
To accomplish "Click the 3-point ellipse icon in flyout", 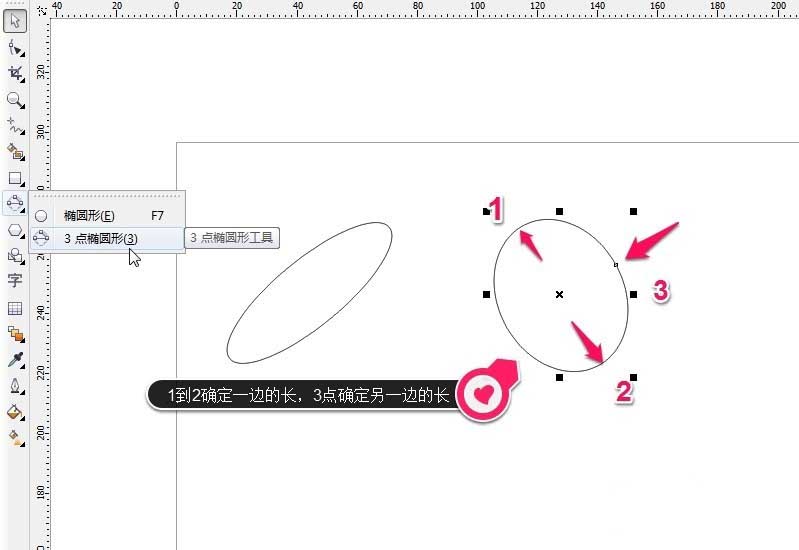I will click(41, 238).
